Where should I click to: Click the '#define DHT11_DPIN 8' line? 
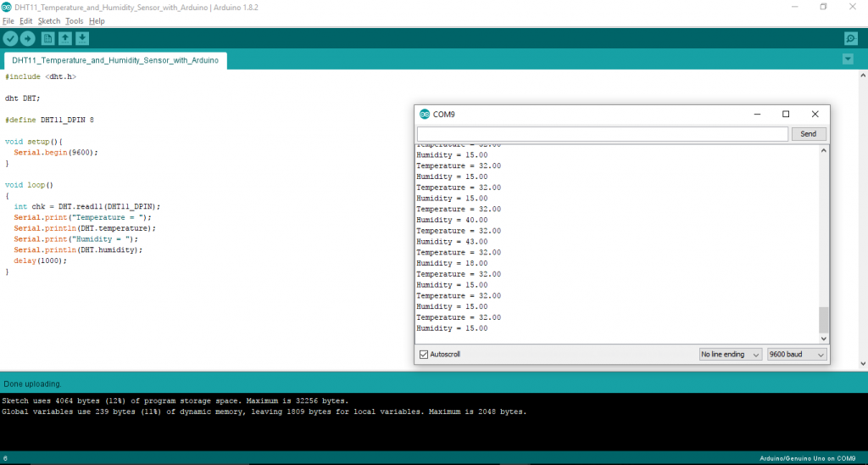point(49,120)
